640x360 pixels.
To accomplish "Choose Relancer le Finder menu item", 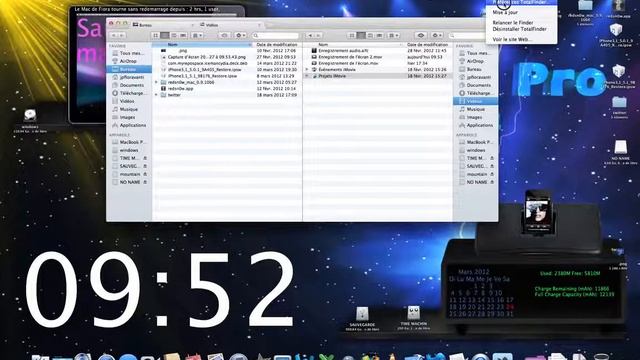I will tap(521, 23).
